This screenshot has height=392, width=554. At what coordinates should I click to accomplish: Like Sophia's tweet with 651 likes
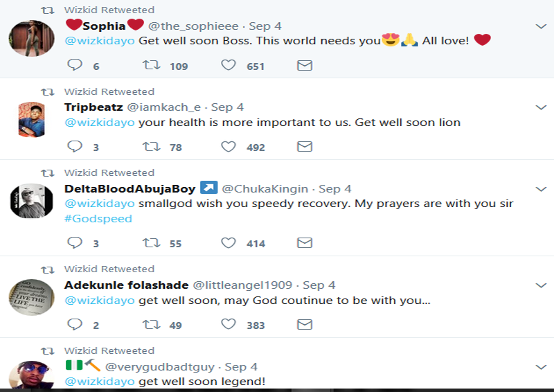[228, 65]
